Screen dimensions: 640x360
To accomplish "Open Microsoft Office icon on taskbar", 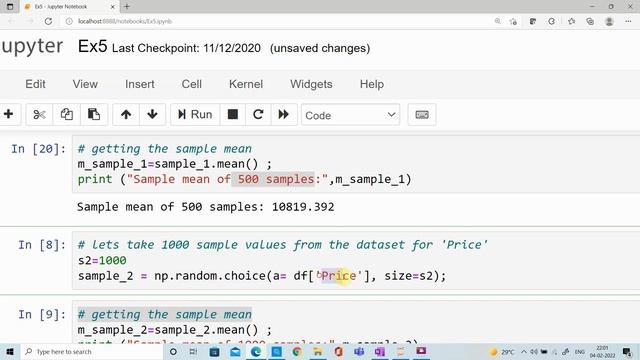I will pos(338,351).
